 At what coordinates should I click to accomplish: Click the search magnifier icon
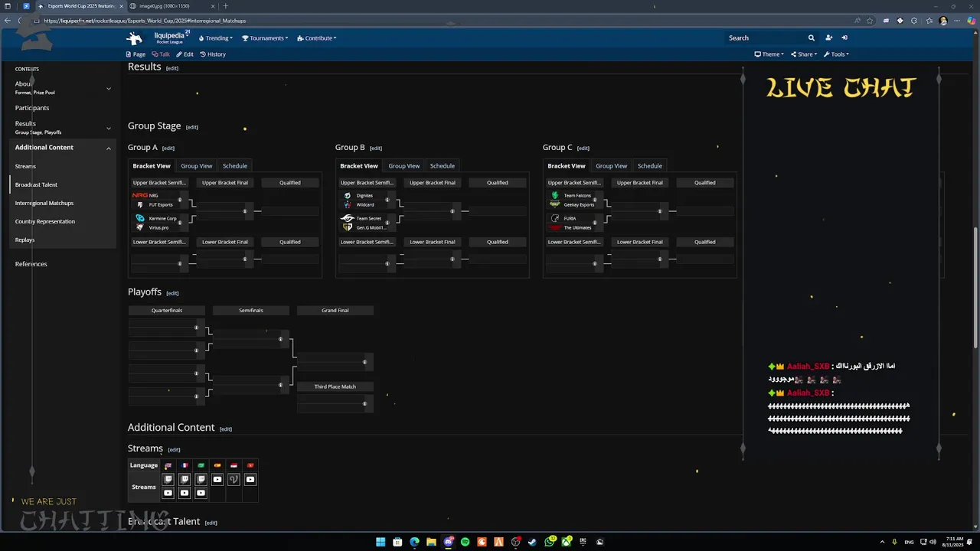(x=812, y=37)
